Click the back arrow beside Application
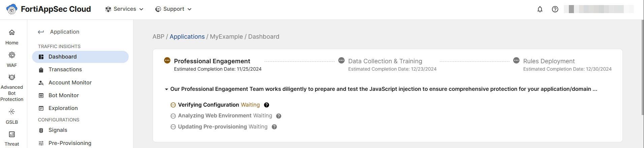This screenshot has height=148, width=644. click(41, 32)
